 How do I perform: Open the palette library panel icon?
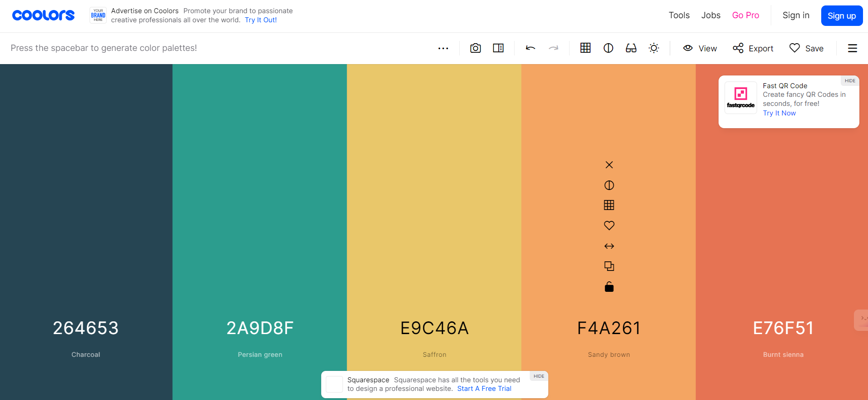tap(498, 48)
